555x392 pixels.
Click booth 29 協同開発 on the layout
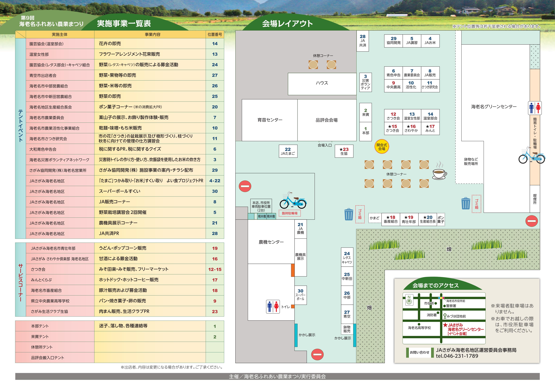tap(393, 41)
